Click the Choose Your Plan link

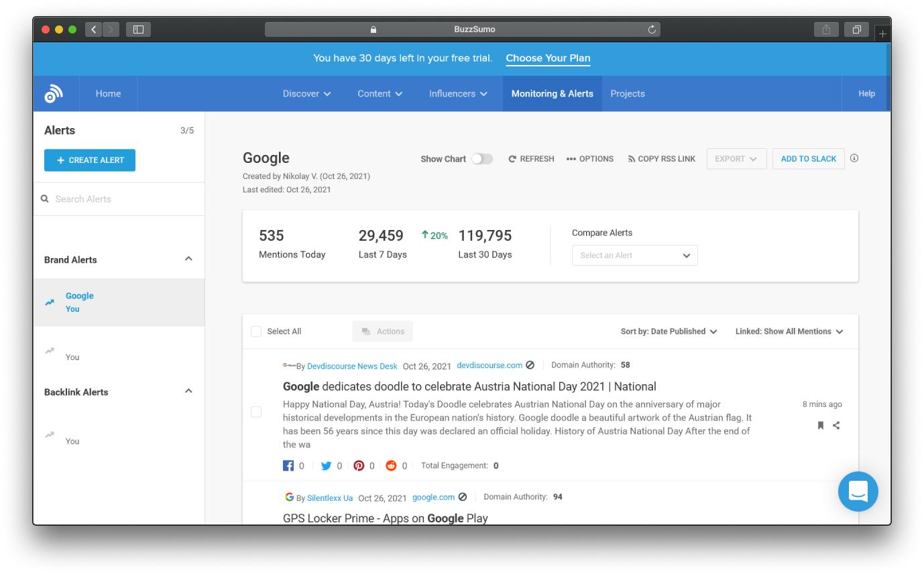point(548,58)
